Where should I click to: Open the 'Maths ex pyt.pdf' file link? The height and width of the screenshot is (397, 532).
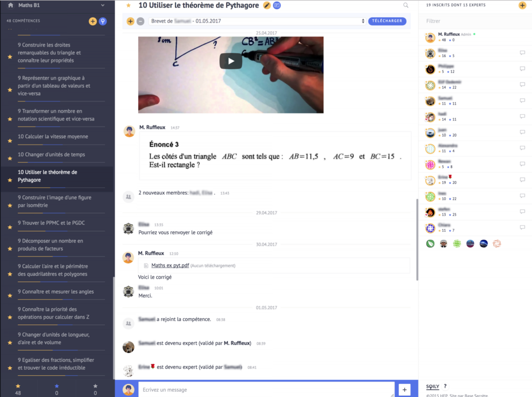pos(170,265)
